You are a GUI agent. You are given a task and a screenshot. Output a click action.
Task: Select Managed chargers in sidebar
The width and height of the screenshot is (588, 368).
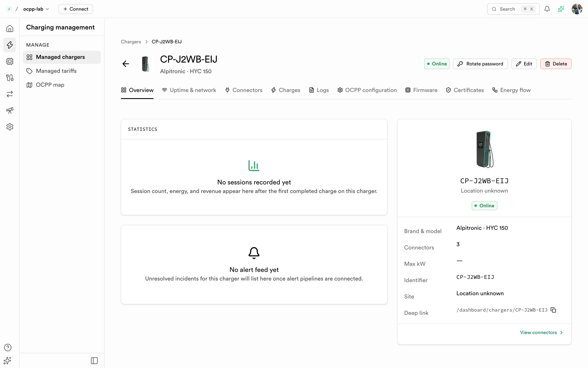coord(62,57)
